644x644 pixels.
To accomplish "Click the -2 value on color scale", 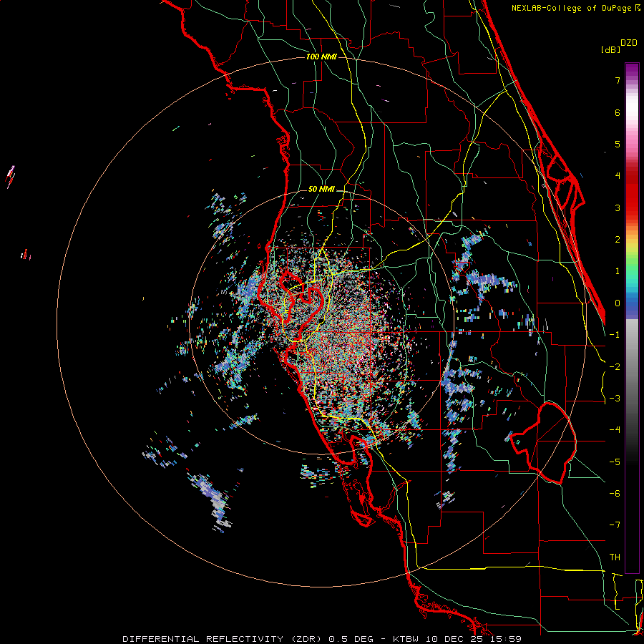I will pyautogui.click(x=615, y=367).
